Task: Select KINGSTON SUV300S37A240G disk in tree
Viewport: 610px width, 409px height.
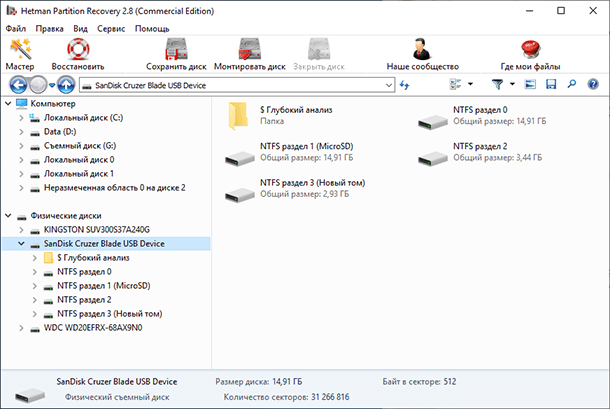Action: click(x=97, y=230)
